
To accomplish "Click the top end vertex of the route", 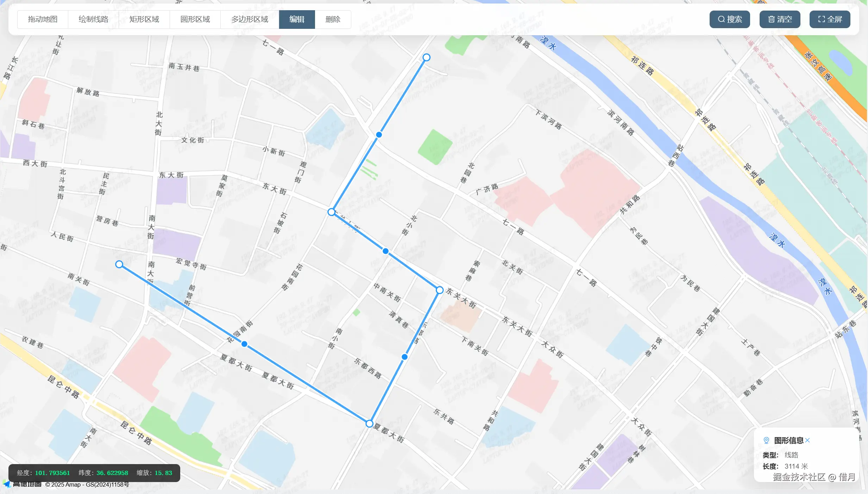I will 426,57.
